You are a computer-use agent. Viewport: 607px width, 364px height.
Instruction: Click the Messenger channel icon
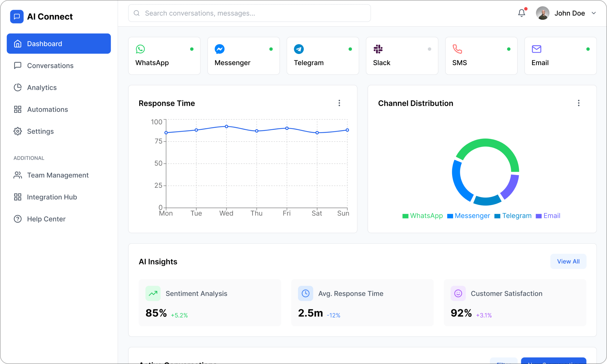(x=219, y=49)
